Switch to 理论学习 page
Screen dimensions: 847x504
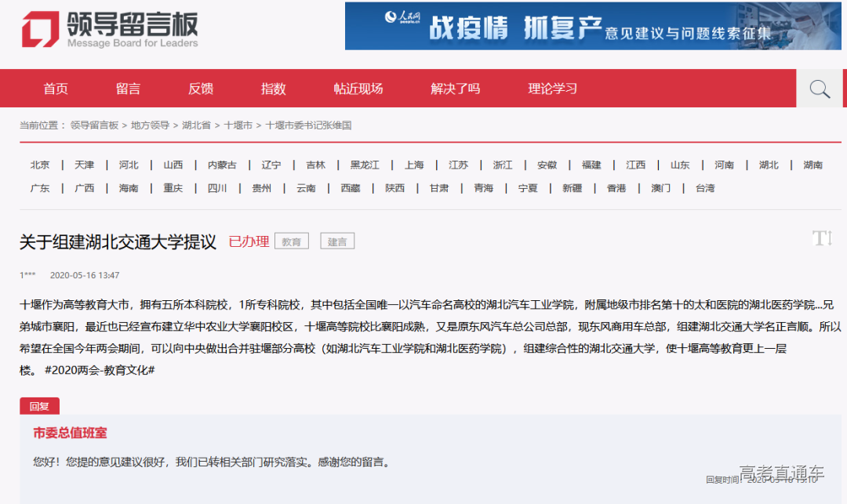pyautogui.click(x=552, y=89)
